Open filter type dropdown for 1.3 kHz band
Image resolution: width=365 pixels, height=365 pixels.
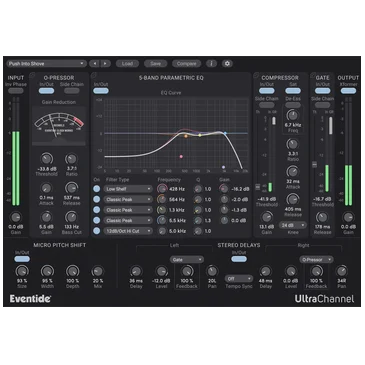pos(128,210)
